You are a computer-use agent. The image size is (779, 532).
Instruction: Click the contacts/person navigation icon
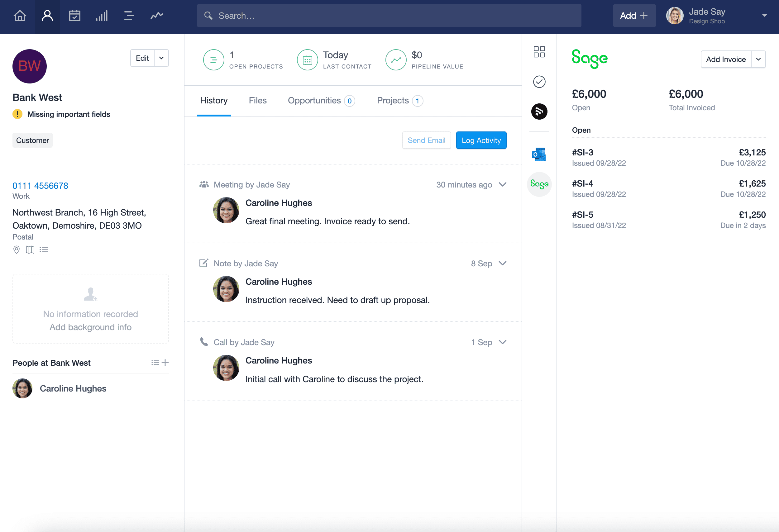pos(47,16)
